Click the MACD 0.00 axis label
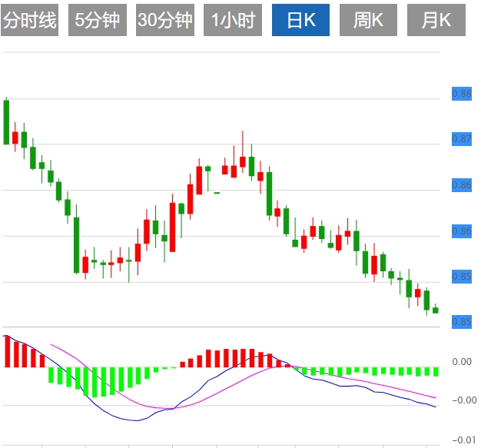 462,362
